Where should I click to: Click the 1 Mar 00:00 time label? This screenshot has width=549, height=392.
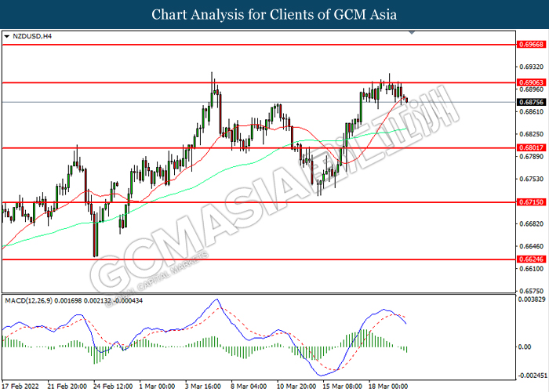pos(157,387)
